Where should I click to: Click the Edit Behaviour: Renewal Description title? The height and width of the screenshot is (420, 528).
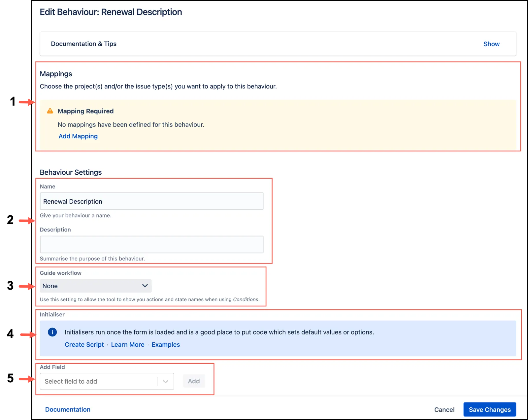(111, 12)
